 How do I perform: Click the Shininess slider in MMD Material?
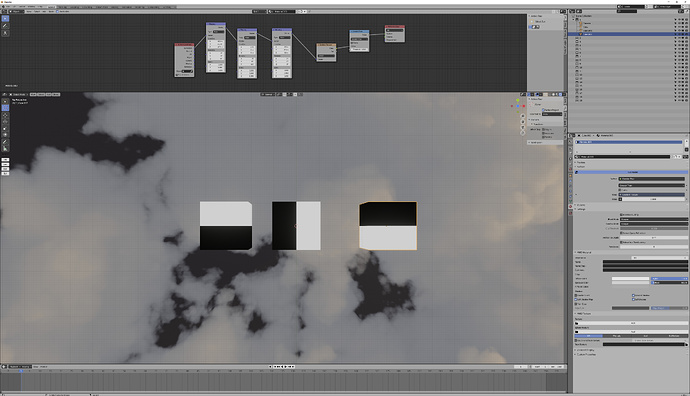[x=669, y=282]
